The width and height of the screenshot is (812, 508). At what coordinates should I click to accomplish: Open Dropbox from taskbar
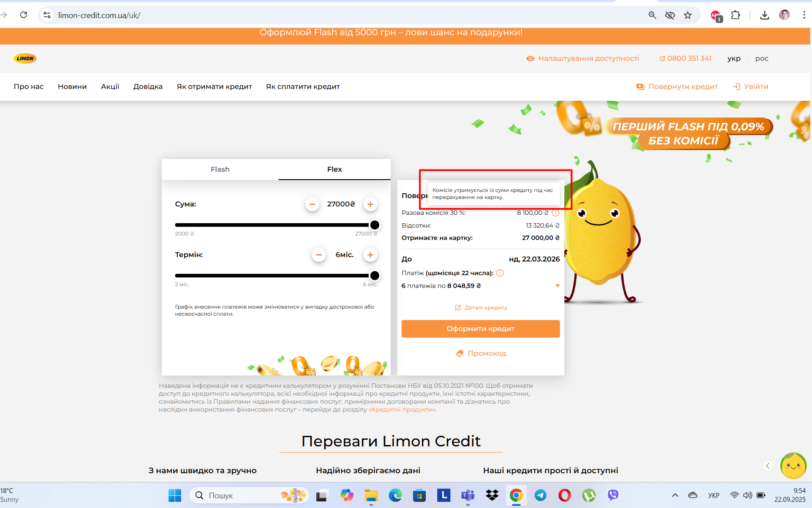pos(492,496)
